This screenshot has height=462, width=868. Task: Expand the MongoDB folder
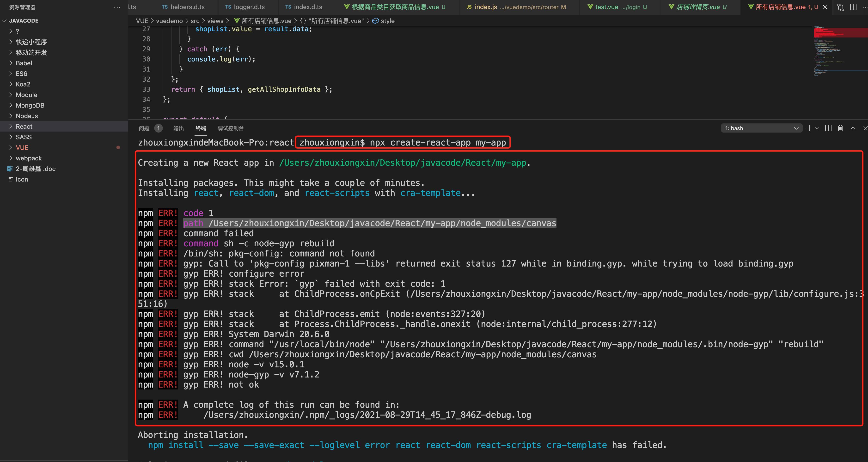click(64, 105)
